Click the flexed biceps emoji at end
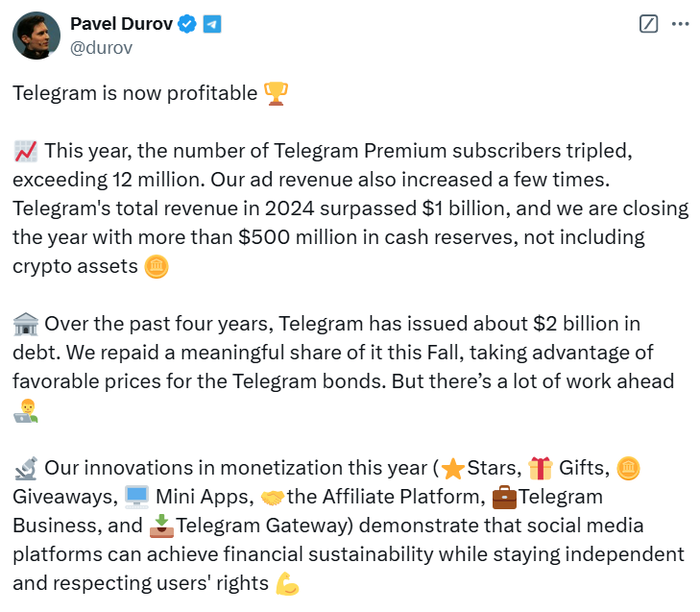700x612 pixels. coord(286,584)
